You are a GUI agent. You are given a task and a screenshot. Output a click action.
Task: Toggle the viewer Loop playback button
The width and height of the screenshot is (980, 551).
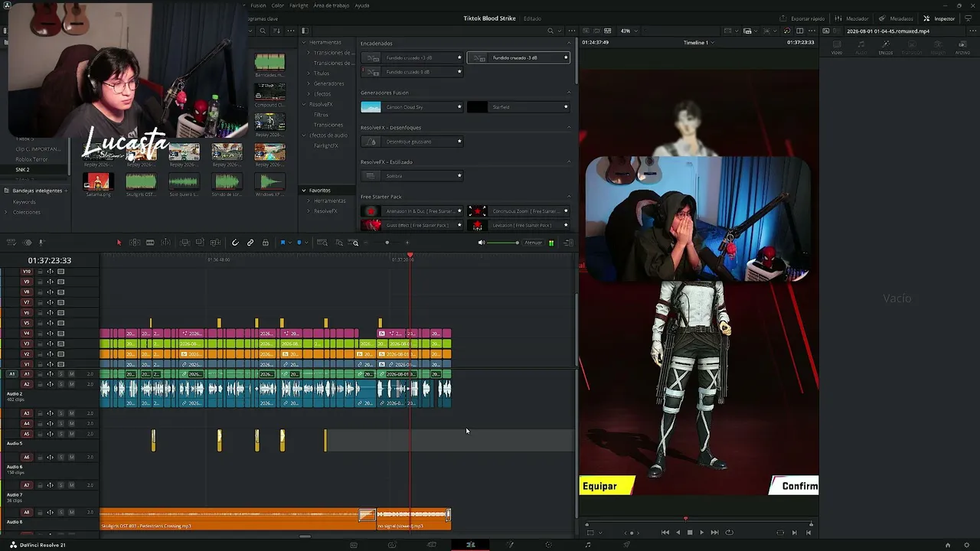[729, 533]
